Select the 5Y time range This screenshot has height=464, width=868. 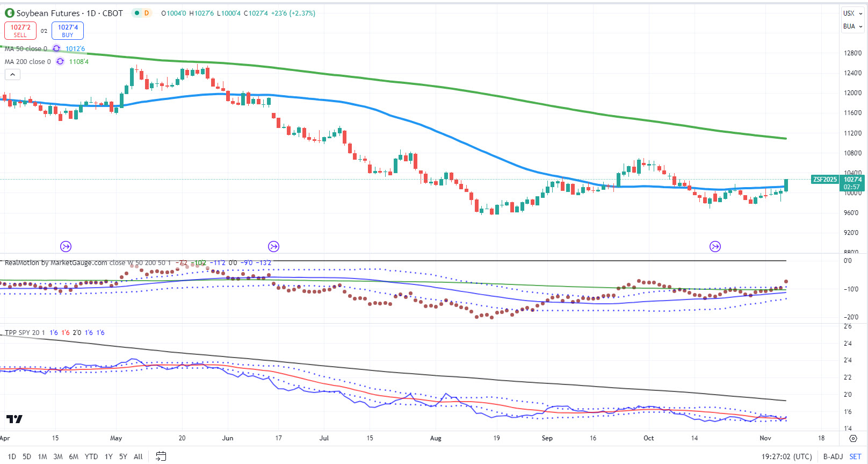pos(123,456)
